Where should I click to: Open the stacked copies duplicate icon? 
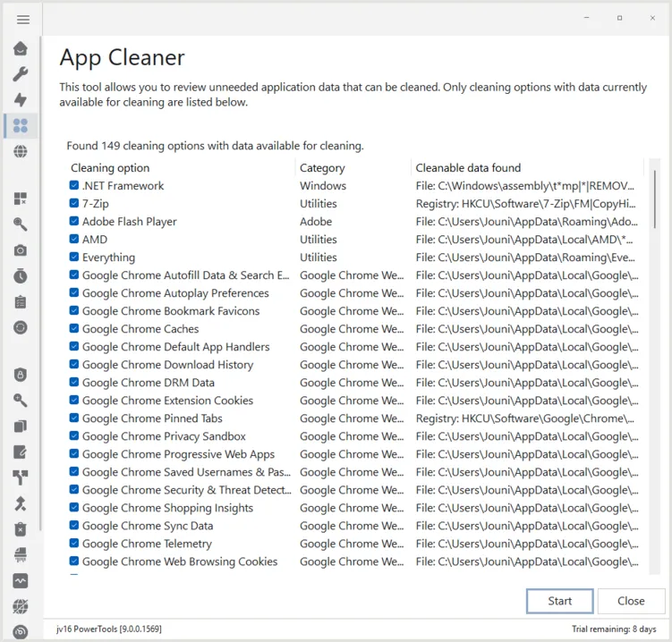point(21,427)
